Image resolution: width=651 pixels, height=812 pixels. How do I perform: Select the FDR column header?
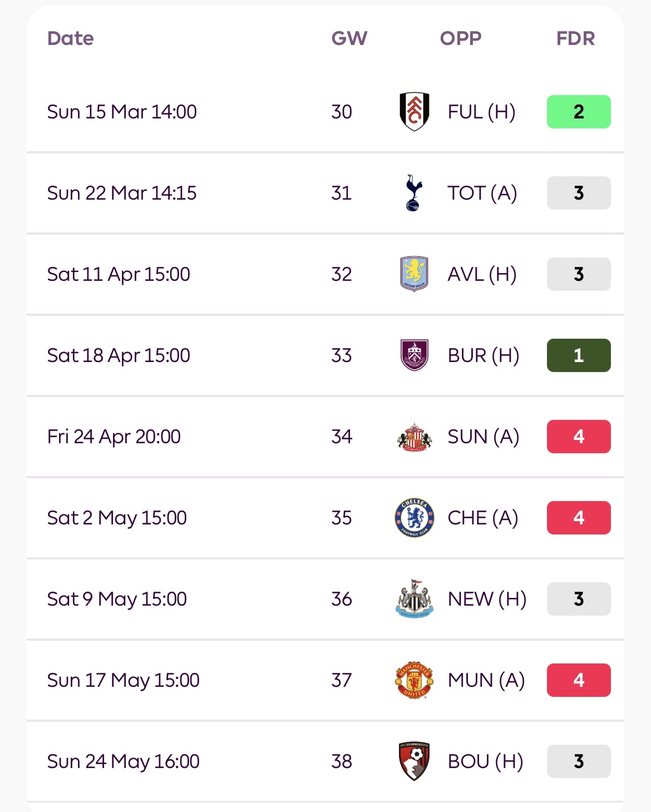[x=576, y=38]
